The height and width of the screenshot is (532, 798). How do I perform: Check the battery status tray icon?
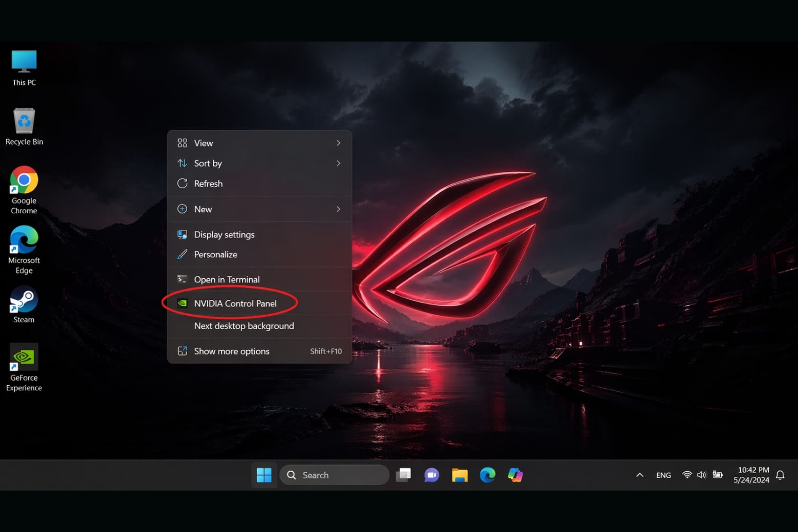tap(718, 475)
